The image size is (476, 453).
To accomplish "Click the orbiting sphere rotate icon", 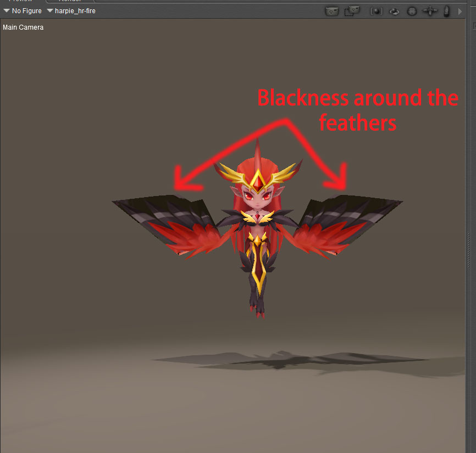I will (394, 12).
